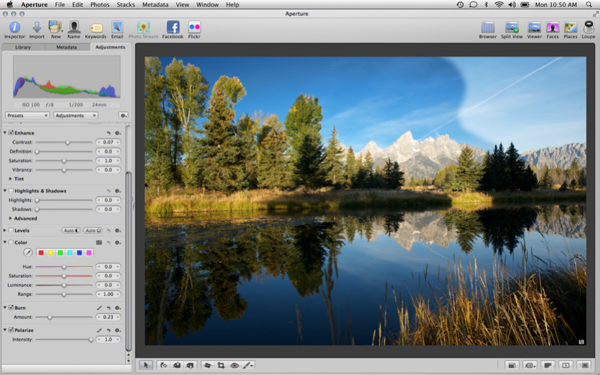Open the Burn brush controls
The width and height of the screenshot is (600, 375).
99,308
